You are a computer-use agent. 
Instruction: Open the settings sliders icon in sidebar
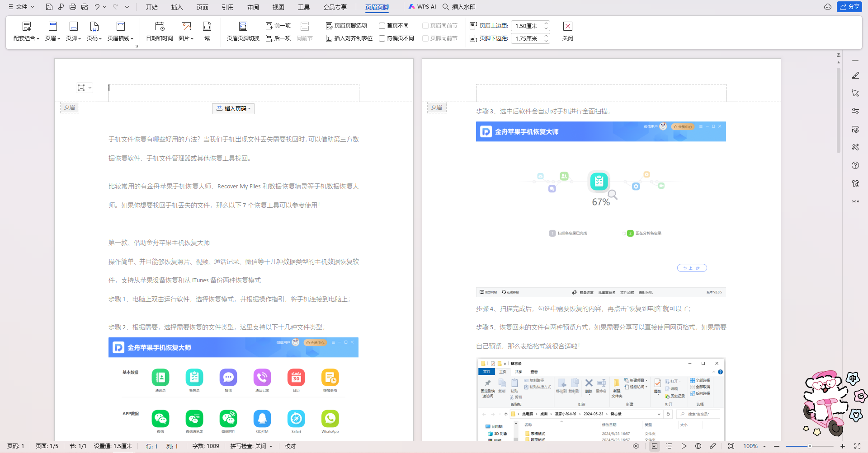(x=855, y=111)
